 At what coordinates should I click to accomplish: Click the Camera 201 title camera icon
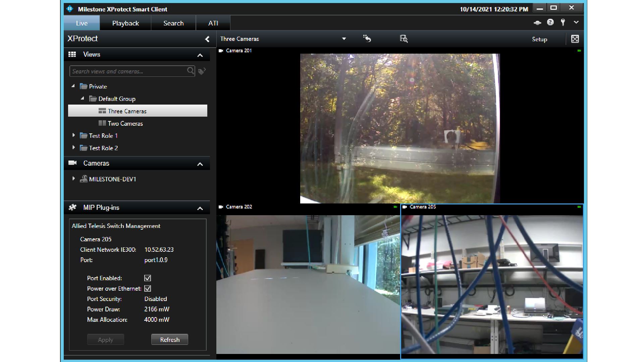221,51
